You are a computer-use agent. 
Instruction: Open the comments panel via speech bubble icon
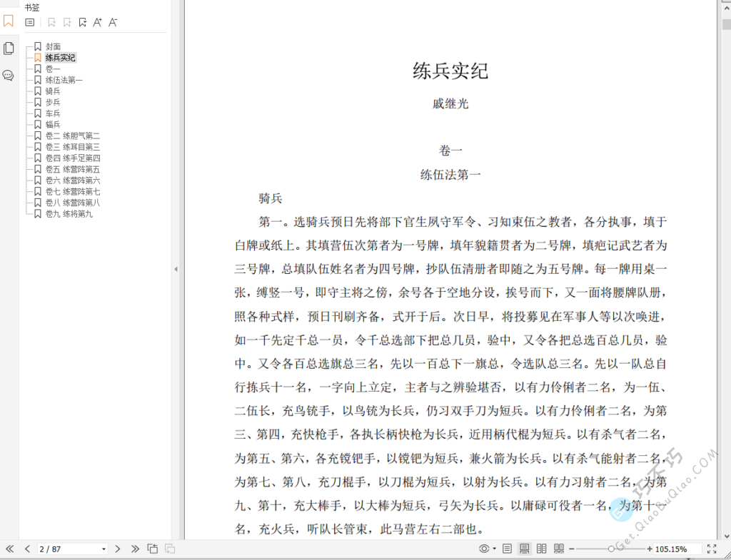[x=9, y=75]
